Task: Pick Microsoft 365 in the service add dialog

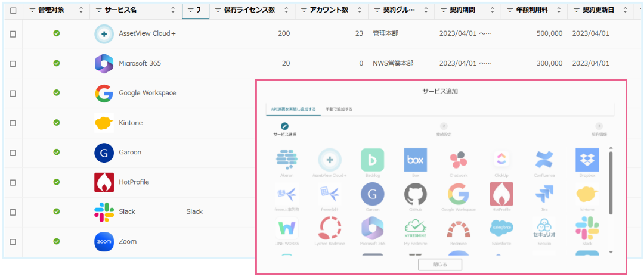Action: coord(373,228)
